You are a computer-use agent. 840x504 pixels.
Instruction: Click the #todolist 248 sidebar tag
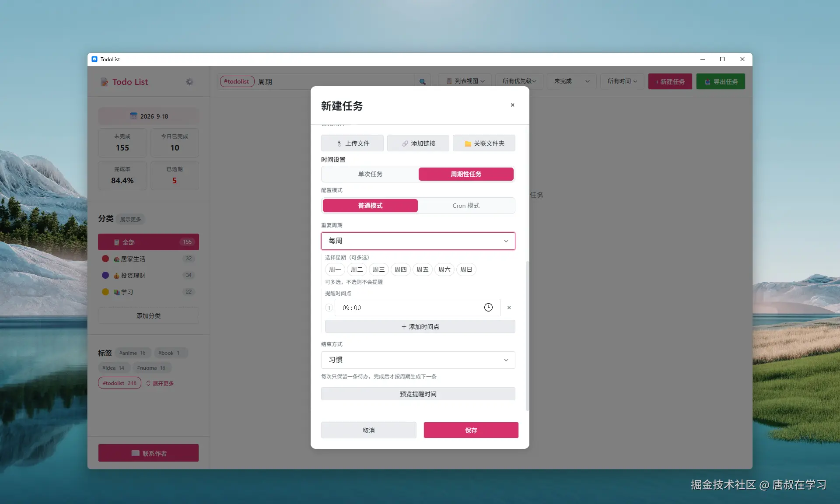point(119,383)
